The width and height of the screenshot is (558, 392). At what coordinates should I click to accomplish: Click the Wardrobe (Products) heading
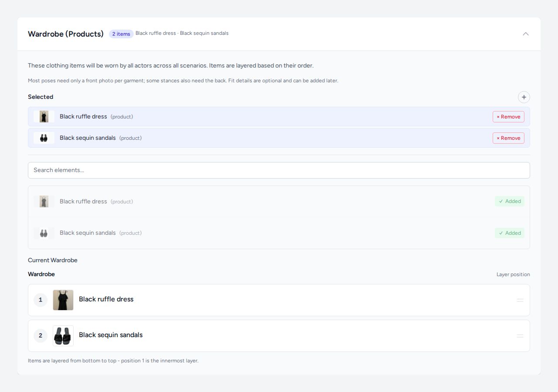66,34
